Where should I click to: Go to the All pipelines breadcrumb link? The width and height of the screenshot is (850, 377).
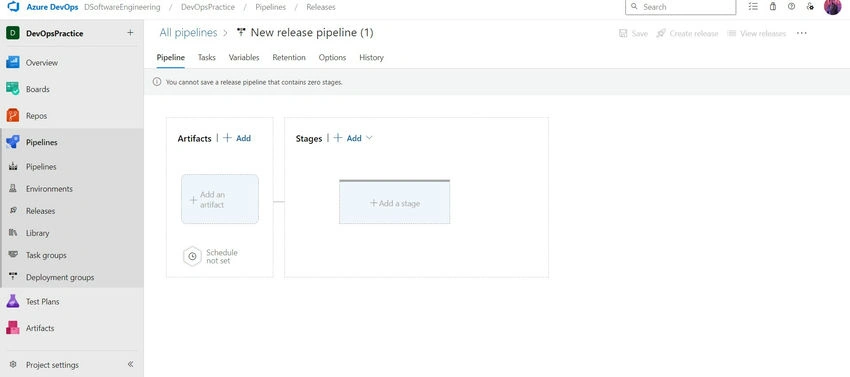[188, 33]
